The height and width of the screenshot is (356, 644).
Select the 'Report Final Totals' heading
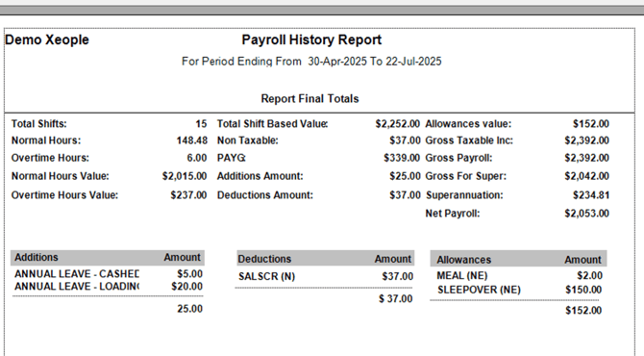tap(310, 99)
